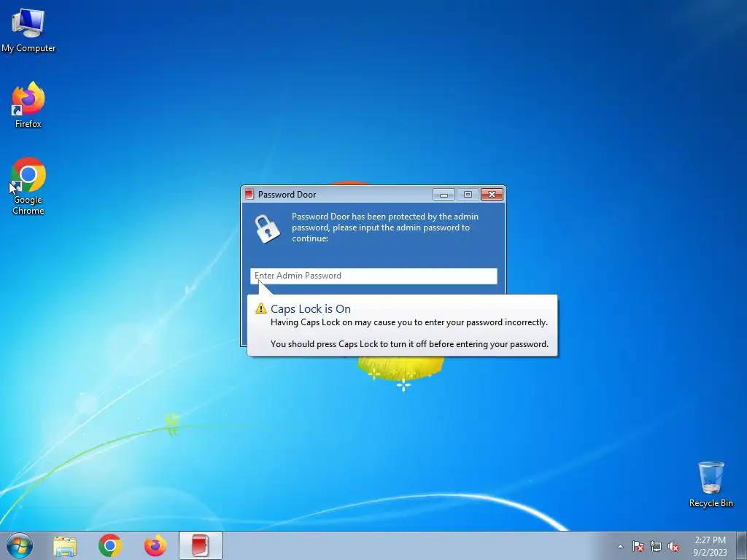
Task: Click the Enter Admin Password field
Action: tap(373, 276)
